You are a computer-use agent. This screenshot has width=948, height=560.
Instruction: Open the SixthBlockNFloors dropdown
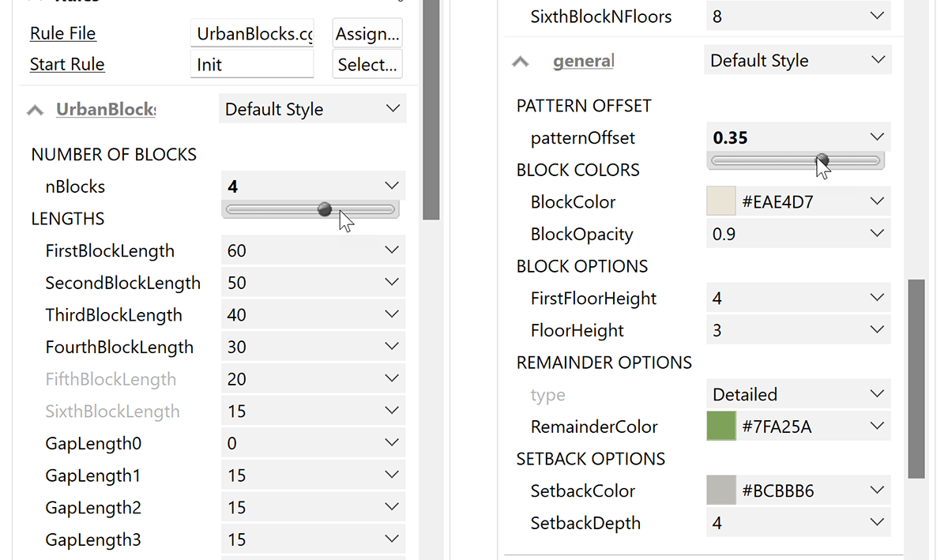click(x=876, y=15)
